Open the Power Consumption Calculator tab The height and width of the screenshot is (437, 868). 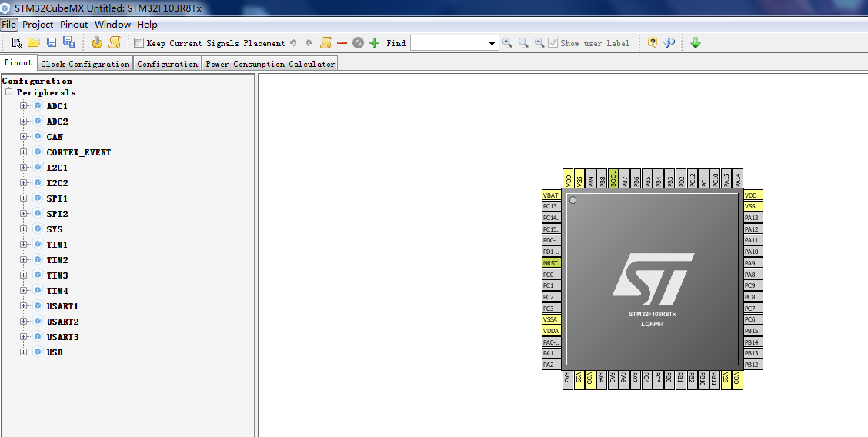click(270, 64)
